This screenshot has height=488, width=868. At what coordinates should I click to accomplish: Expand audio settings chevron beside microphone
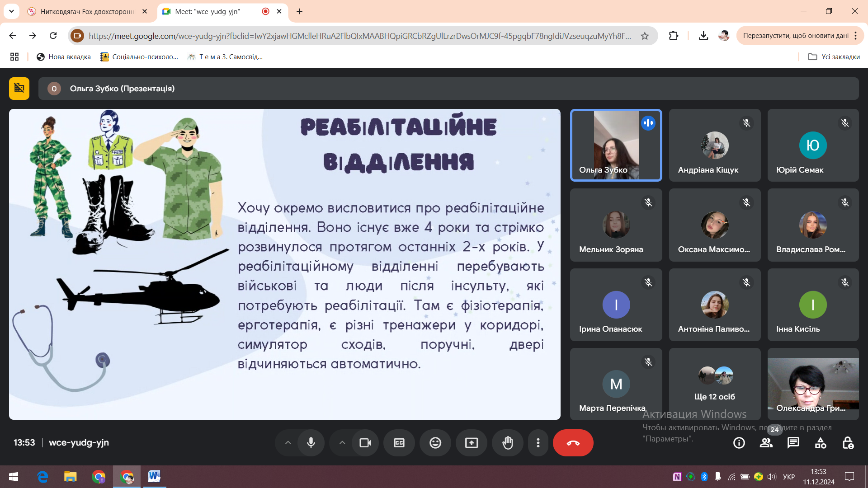tap(288, 443)
